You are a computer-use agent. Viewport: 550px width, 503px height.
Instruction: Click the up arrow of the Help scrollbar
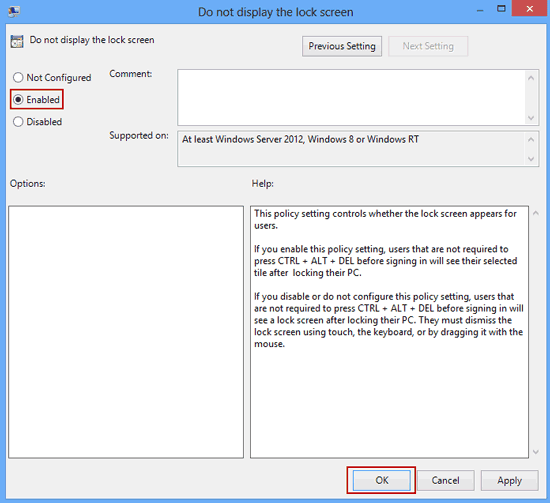tap(536, 213)
